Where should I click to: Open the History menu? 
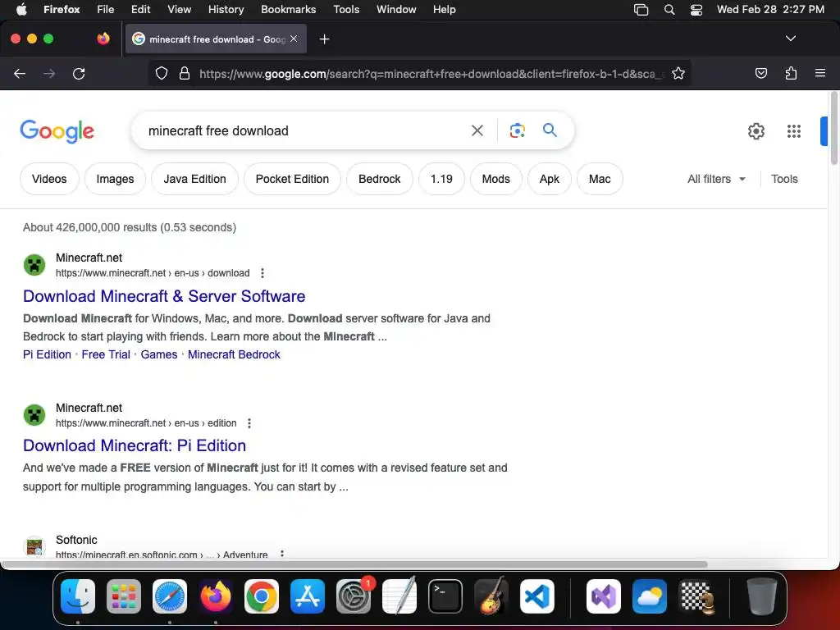point(226,9)
